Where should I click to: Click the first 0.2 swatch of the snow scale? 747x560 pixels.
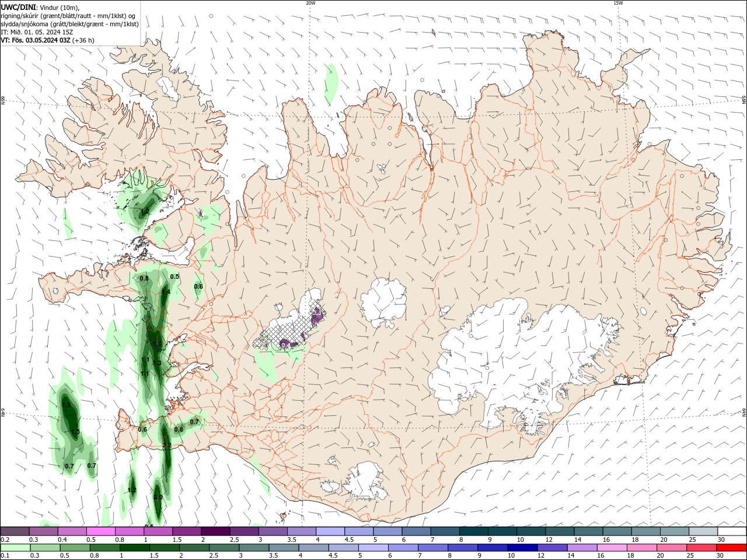pos(15,531)
